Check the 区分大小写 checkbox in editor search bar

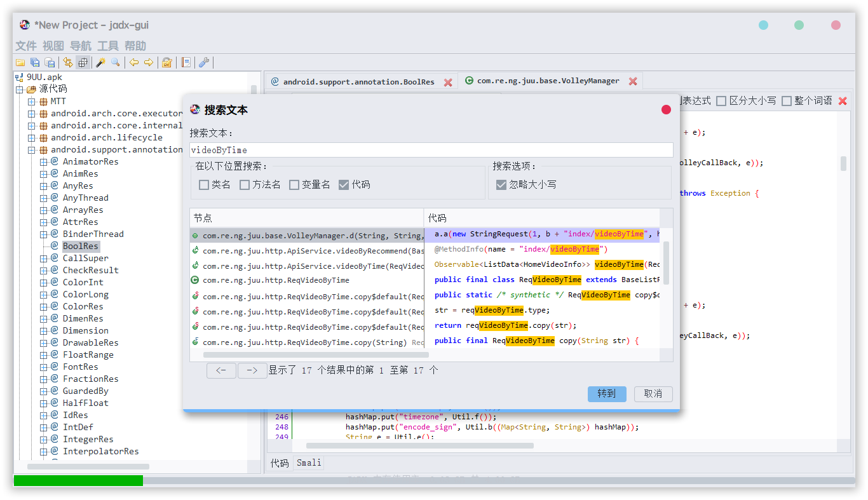[721, 101]
